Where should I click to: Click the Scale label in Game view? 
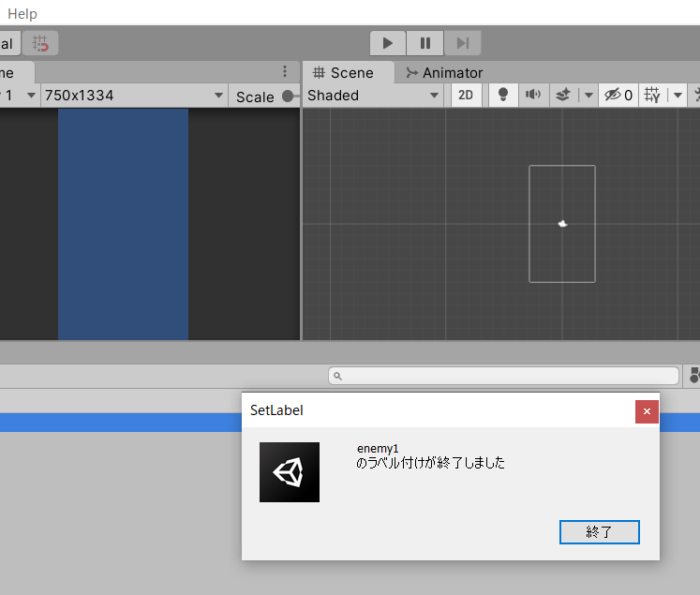pos(255,97)
